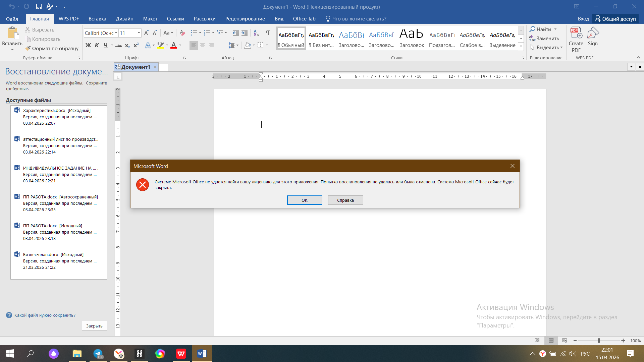Screen dimensions: 644x362
Task: Open Рецензирование tab
Action: coord(245,19)
